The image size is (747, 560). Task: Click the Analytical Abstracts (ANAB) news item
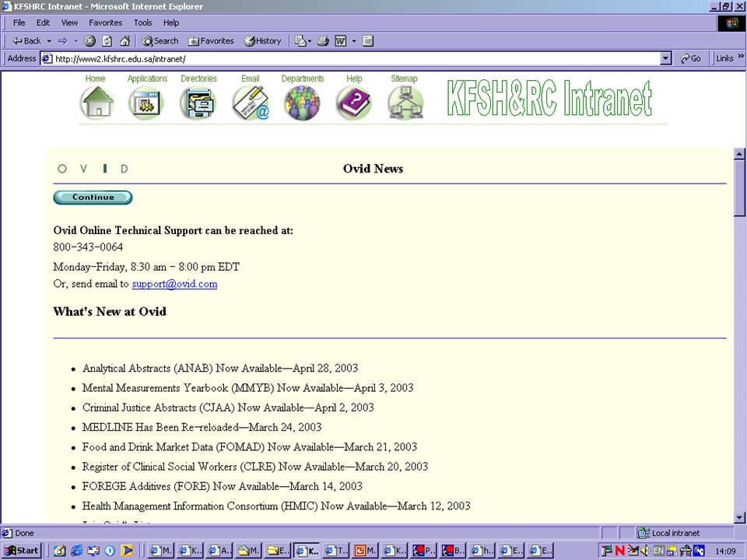pos(220,368)
